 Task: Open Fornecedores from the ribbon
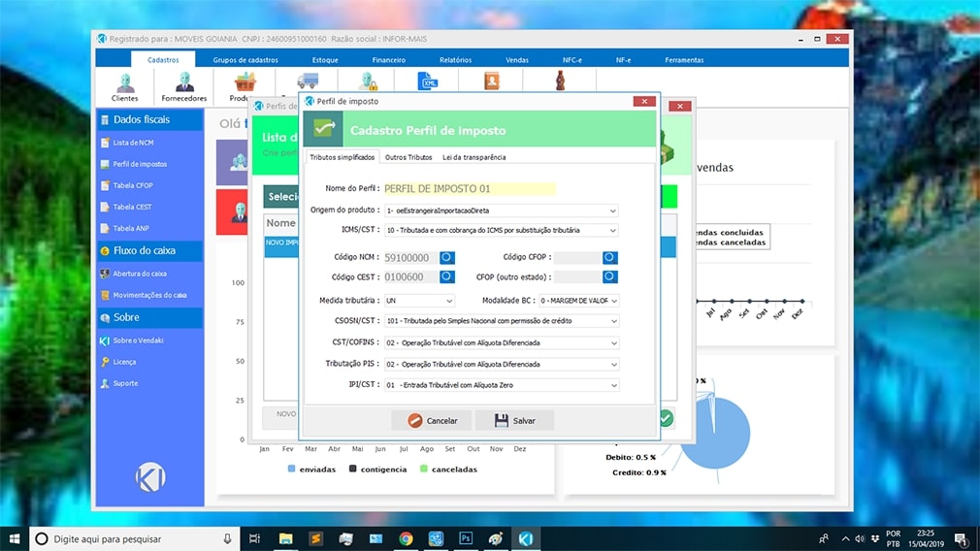(x=184, y=86)
